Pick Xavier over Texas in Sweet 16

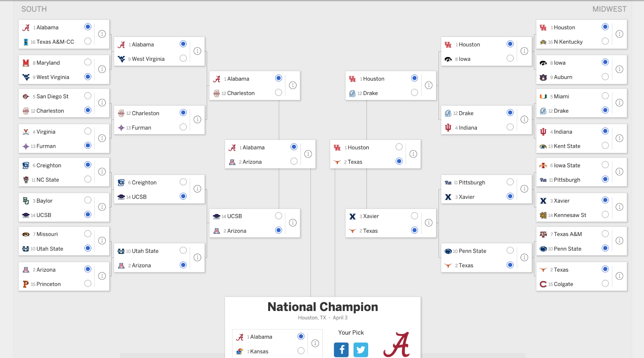(415, 216)
